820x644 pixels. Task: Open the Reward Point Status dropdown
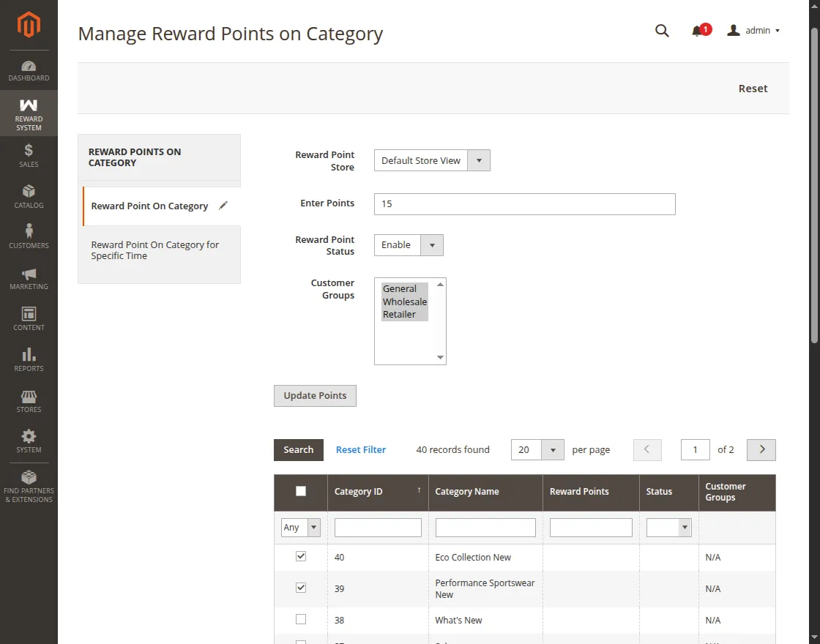pyautogui.click(x=409, y=244)
